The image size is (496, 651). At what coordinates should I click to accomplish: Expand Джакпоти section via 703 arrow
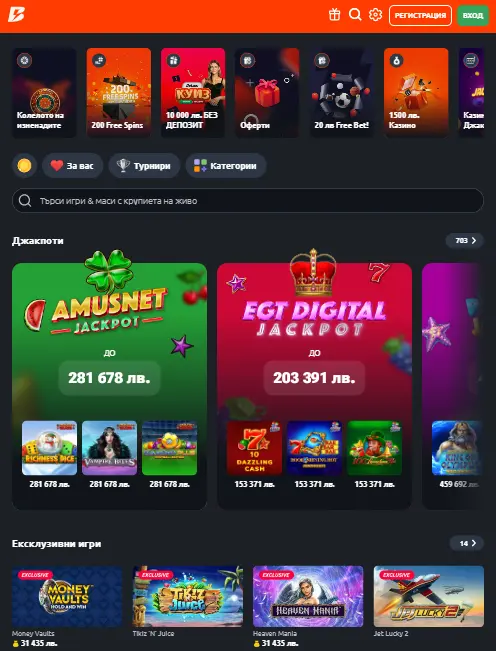[464, 240]
